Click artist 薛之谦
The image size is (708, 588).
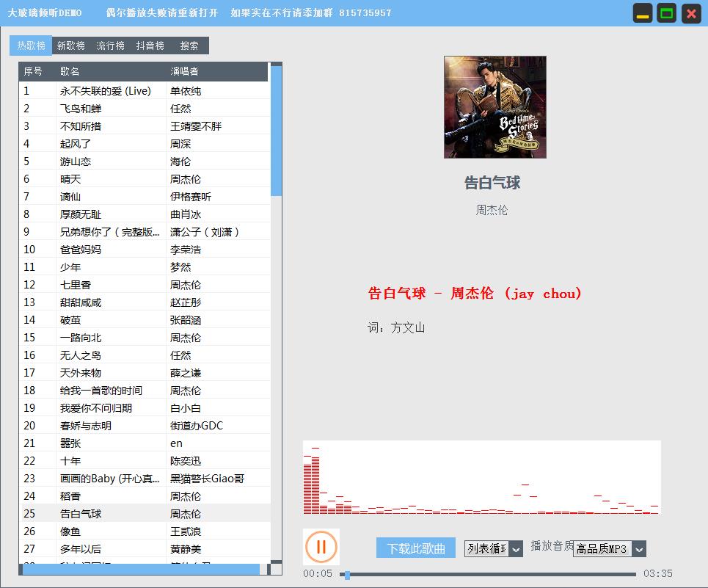click(x=185, y=373)
